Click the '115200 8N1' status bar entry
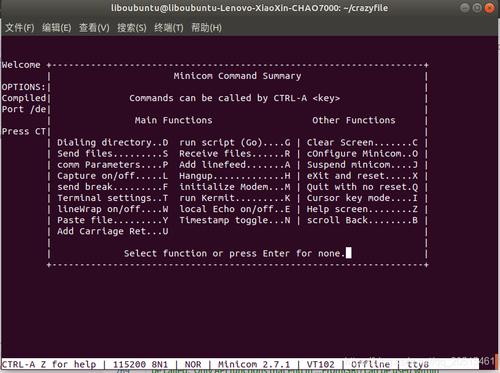The height and width of the screenshot is (373, 500). 140,364
